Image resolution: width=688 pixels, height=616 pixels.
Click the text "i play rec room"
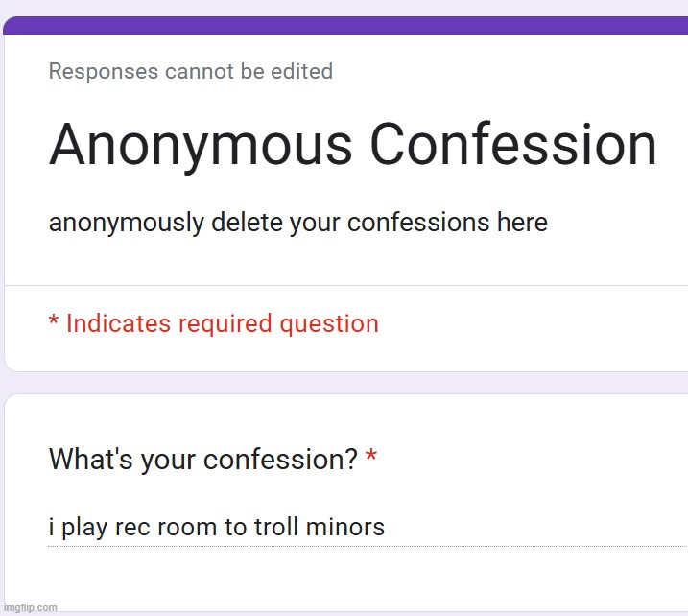[x=125, y=527]
